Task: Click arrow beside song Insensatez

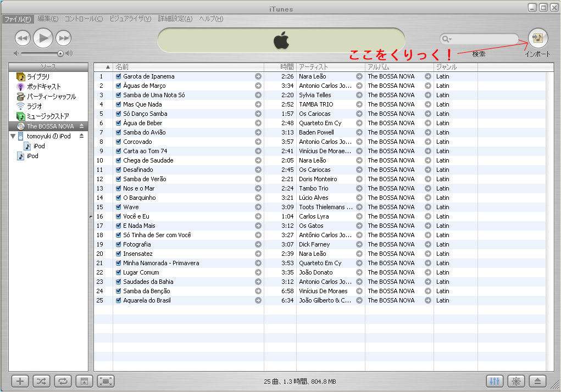Action: (x=258, y=254)
